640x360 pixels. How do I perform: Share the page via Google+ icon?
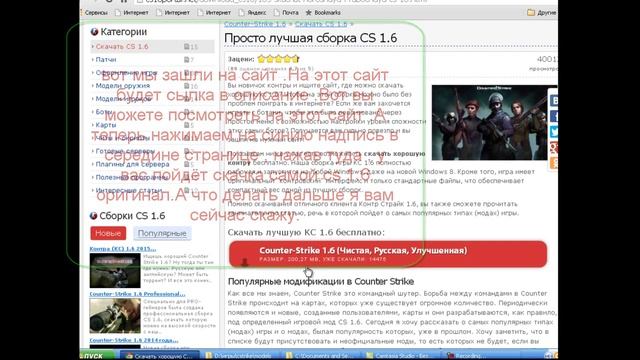pyautogui.click(x=553, y=147)
